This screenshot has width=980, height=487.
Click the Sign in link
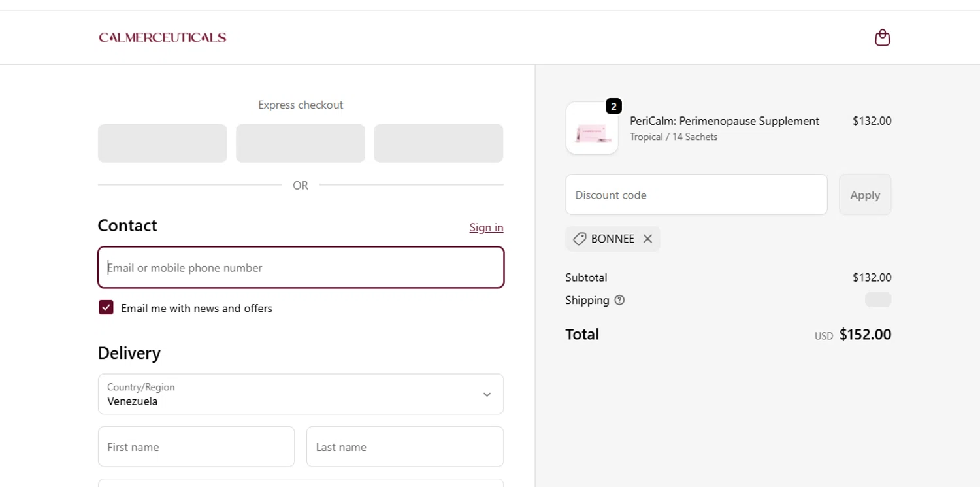[486, 227]
